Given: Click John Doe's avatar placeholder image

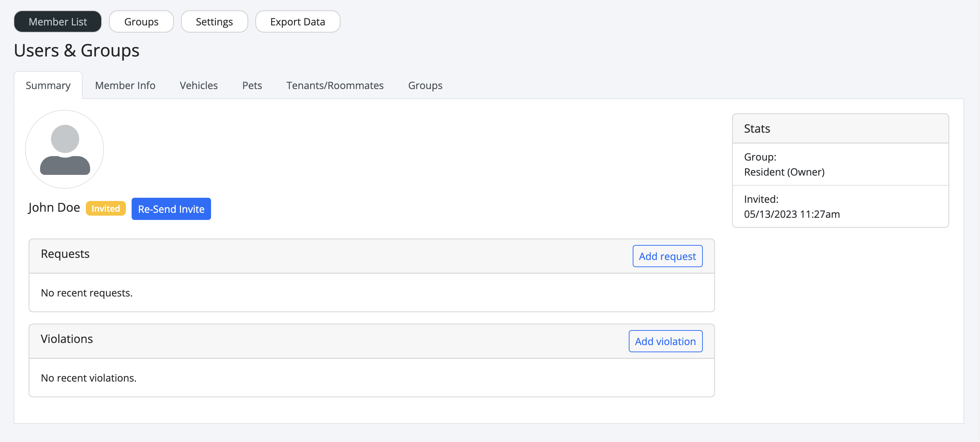Looking at the screenshot, I should point(65,149).
